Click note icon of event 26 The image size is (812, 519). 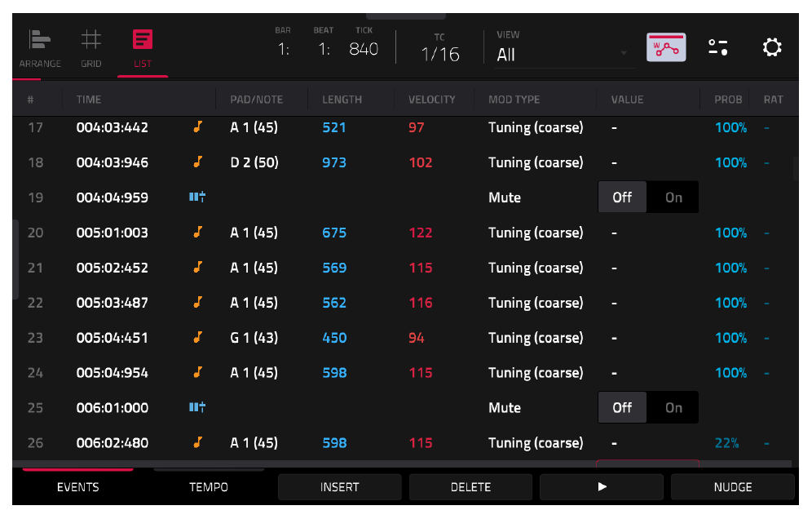[x=197, y=442]
